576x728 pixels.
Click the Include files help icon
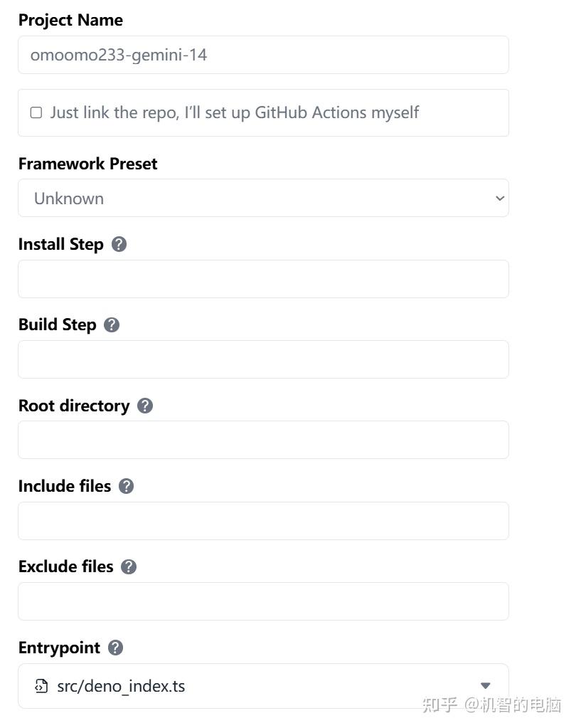[x=127, y=486]
